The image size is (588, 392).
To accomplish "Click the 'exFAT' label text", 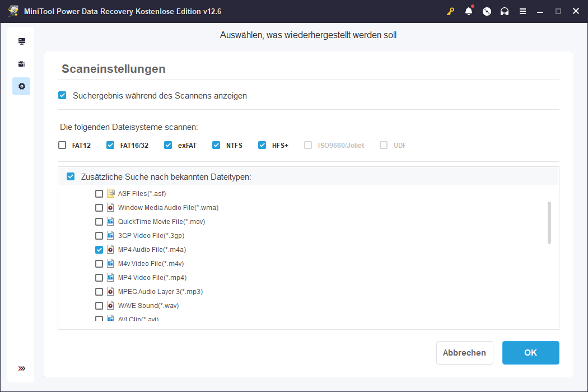I will 187,145.
